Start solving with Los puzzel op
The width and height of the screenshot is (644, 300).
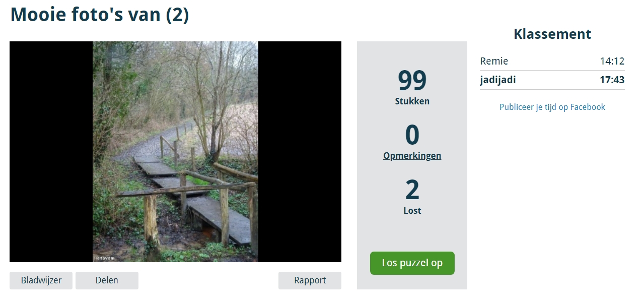(412, 263)
